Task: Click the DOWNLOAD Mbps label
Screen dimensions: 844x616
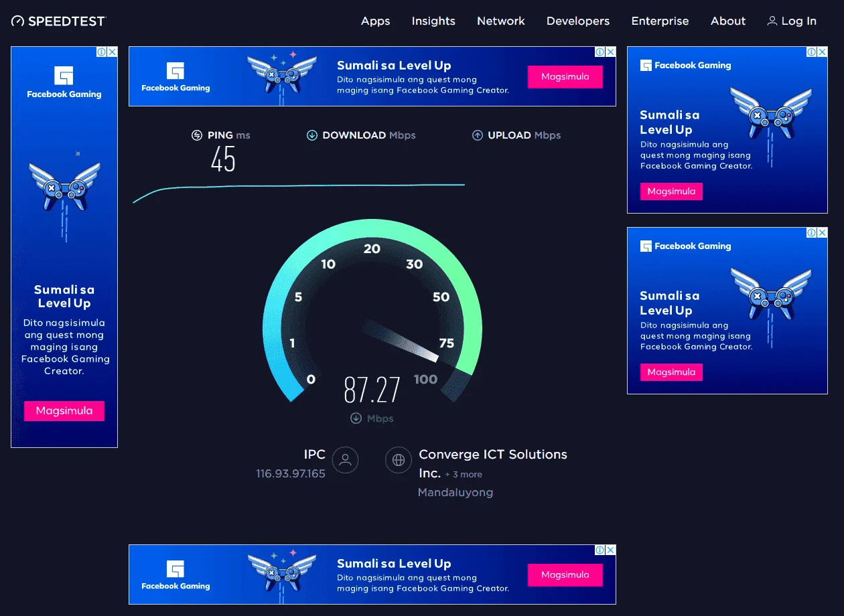Action: 369,135
